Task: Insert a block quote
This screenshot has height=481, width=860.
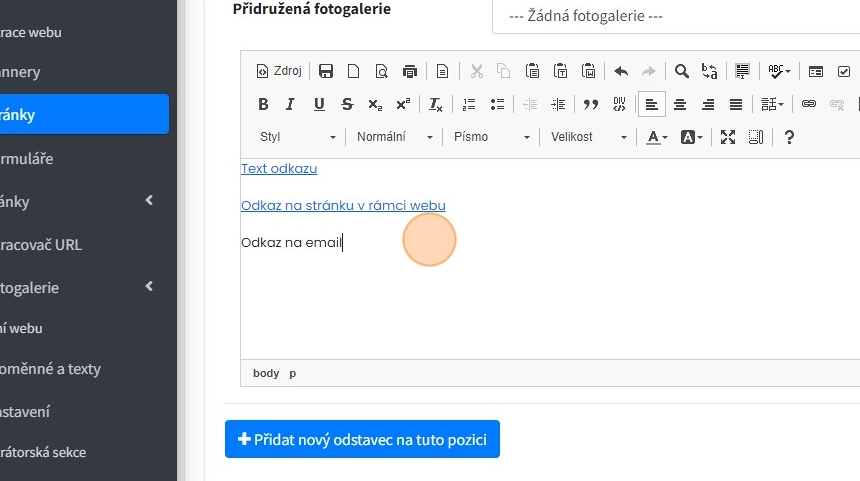Action: (590, 104)
